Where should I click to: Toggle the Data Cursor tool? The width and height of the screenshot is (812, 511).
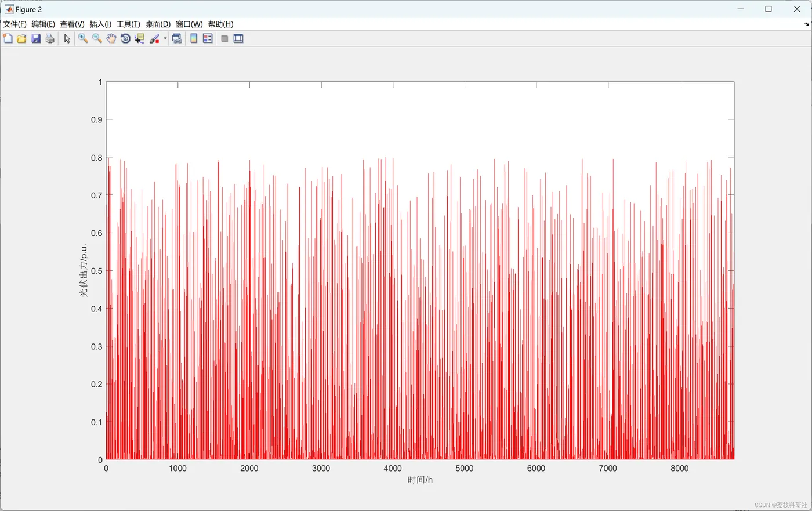point(139,39)
